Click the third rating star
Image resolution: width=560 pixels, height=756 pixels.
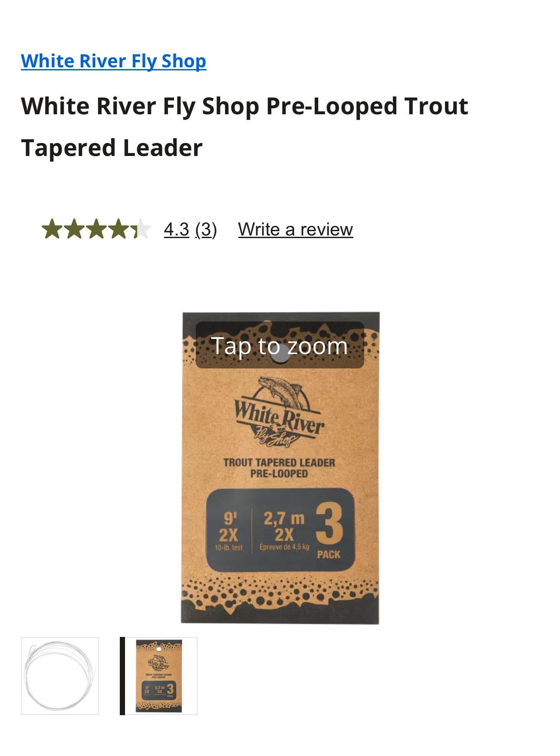click(x=96, y=229)
